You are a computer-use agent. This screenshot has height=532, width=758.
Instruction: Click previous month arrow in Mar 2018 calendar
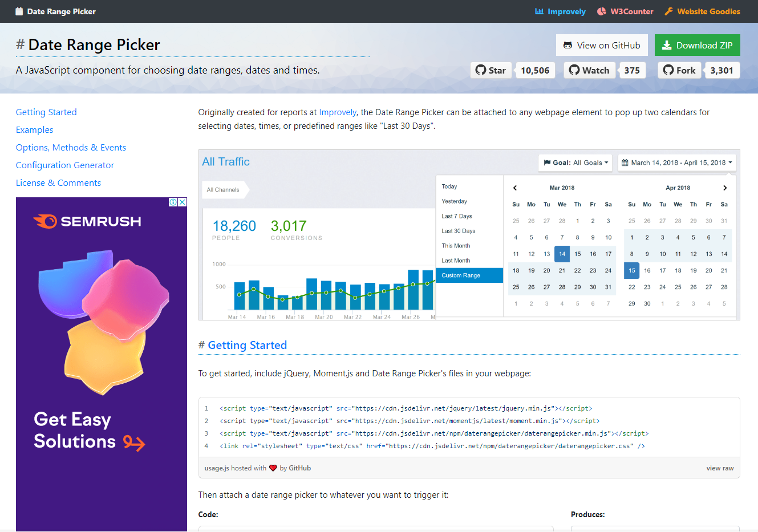515,188
